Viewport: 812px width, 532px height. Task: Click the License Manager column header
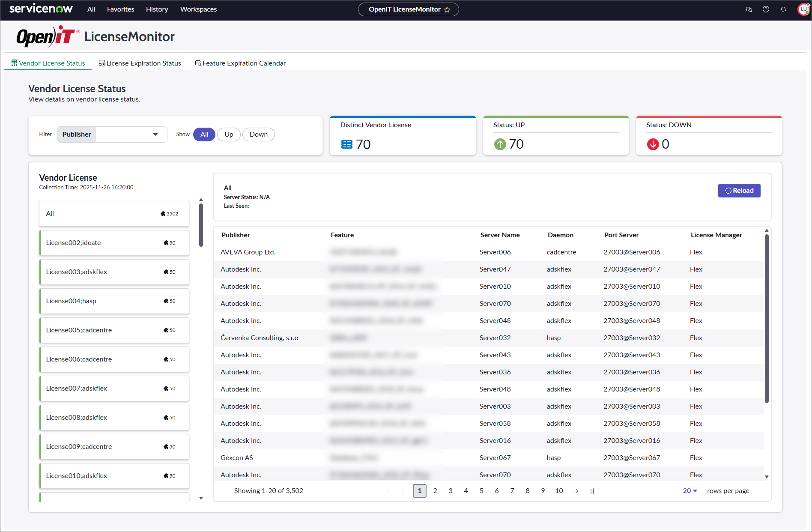(716, 235)
